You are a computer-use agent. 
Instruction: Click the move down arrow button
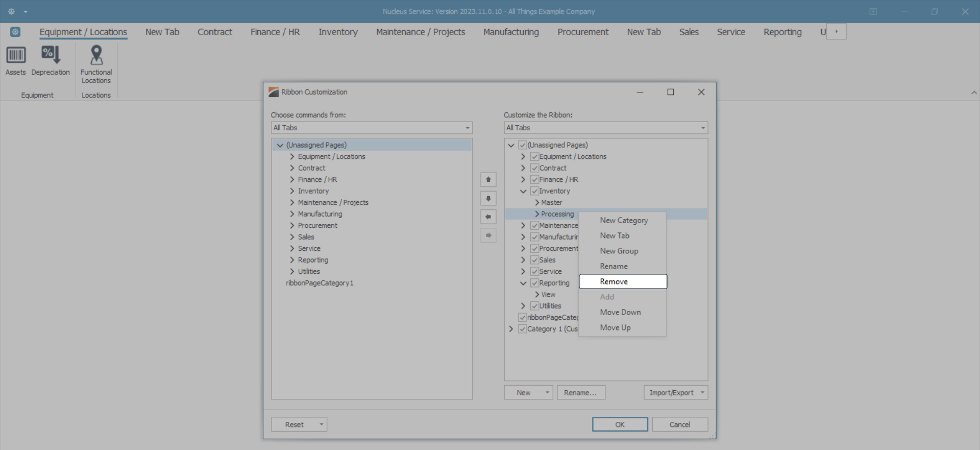(488, 198)
